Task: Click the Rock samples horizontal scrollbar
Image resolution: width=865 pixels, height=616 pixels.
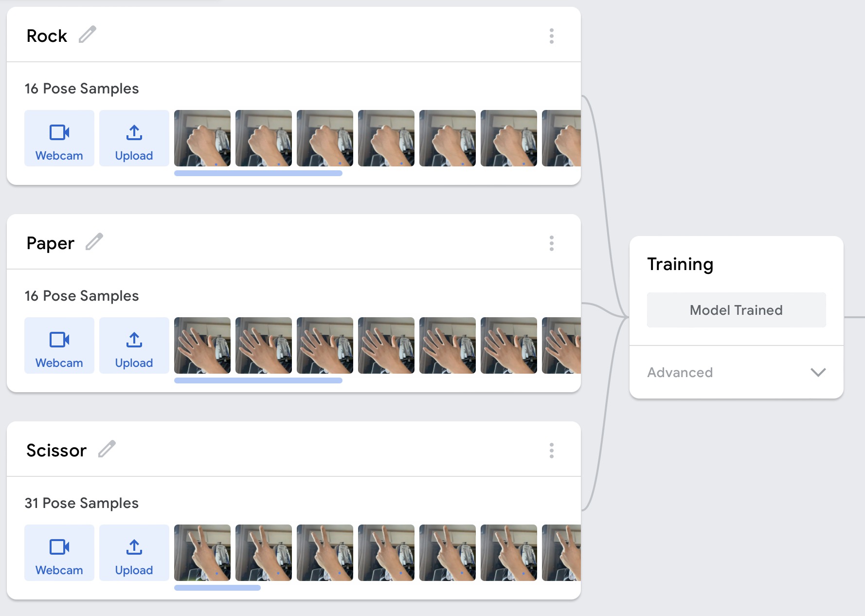Action: click(258, 173)
